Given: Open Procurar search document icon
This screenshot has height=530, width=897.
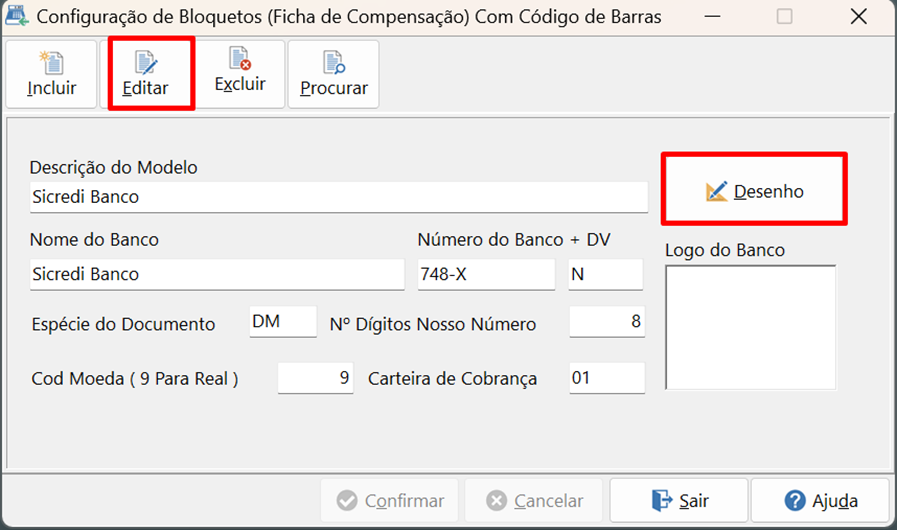Looking at the screenshot, I should 334,62.
